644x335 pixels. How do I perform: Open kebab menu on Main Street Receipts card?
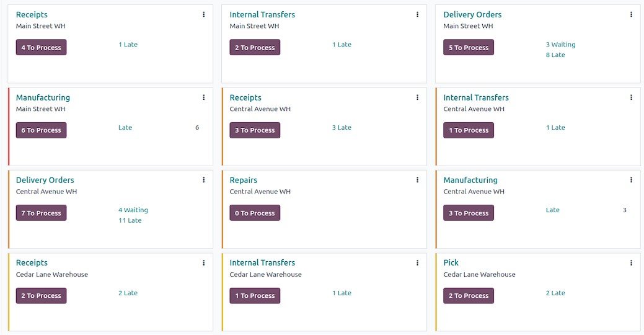click(x=204, y=14)
